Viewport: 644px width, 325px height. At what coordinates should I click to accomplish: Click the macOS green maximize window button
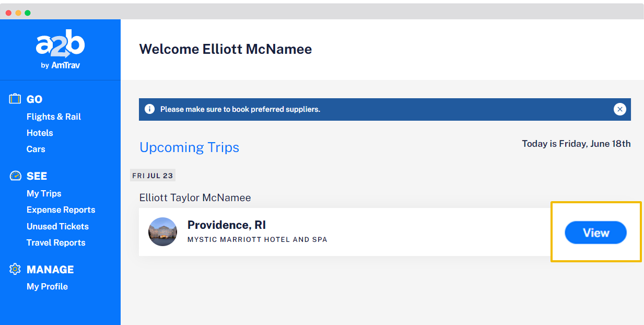coord(28,13)
